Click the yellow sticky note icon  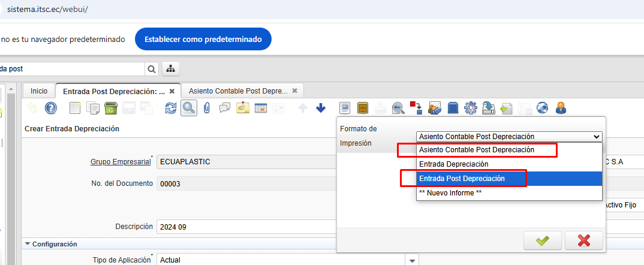click(x=243, y=108)
